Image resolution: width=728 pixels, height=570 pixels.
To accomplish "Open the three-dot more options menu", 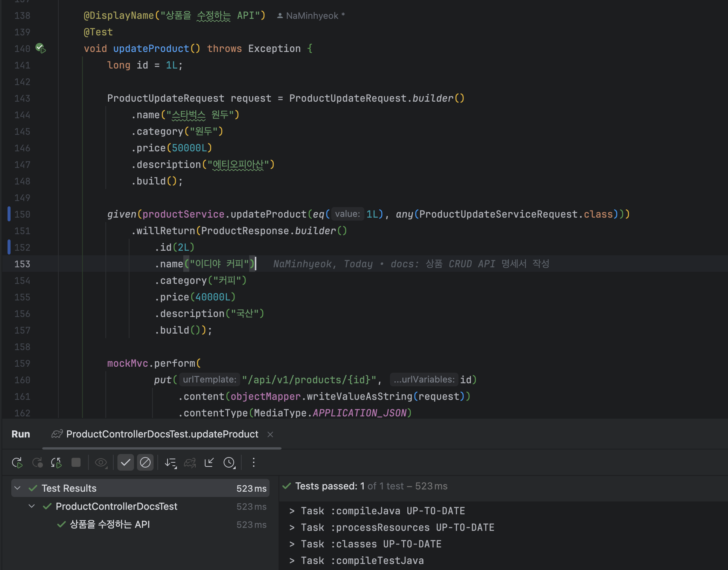I will click(253, 462).
